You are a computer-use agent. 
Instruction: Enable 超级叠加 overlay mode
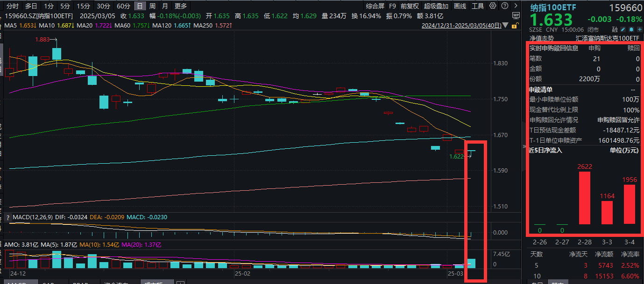click(435, 6)
